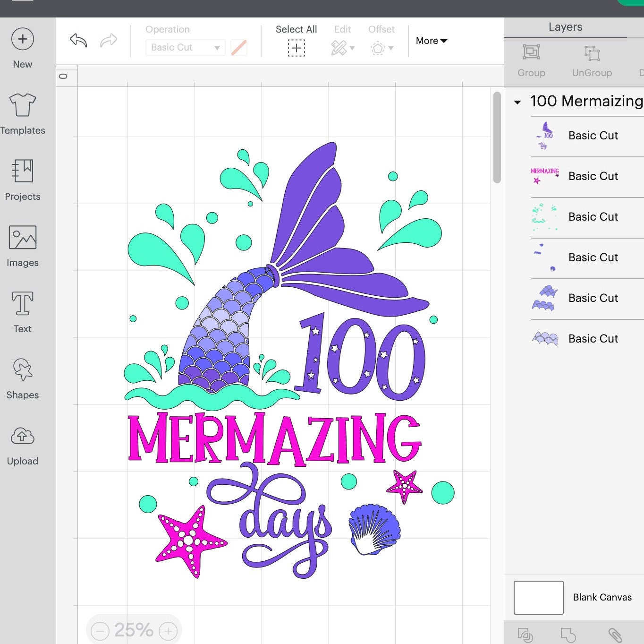Switch to the Layers tab
Image resolution: width=644 pixels, height=644 pixels.
pos(565,26)
